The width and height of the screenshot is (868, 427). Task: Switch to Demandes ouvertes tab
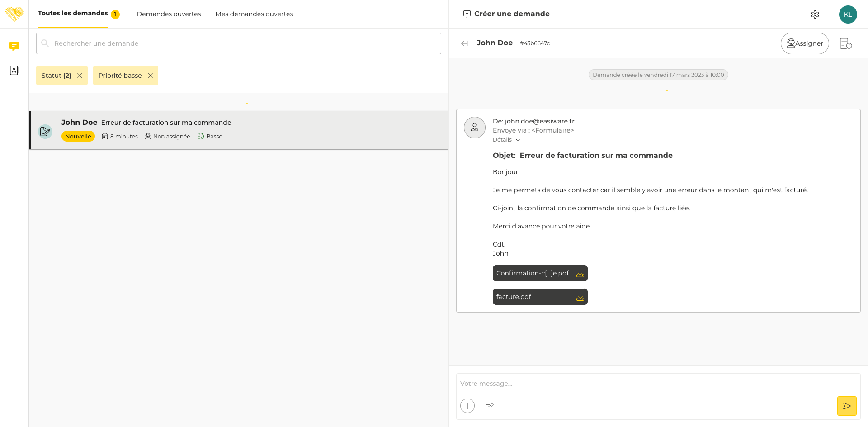(x=169, y=14)
